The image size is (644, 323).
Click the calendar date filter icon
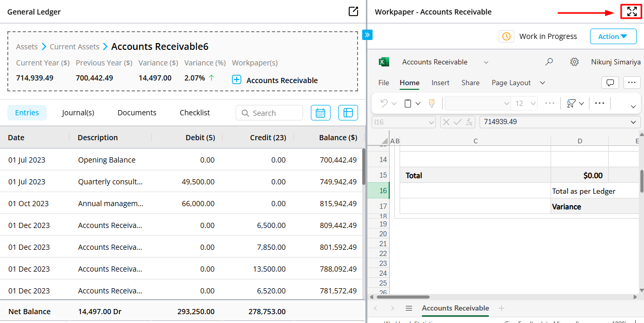click(x=320, y=113)
